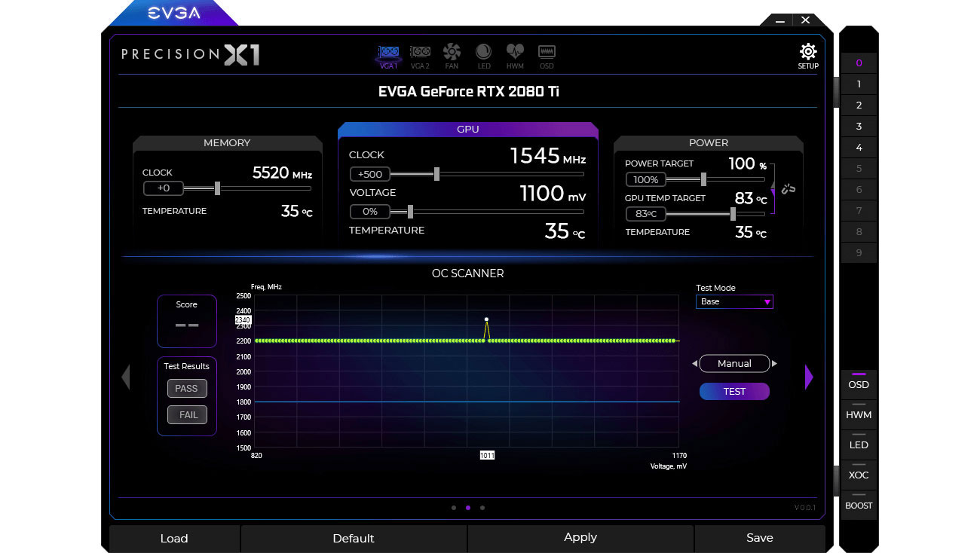
Task: Click the Save button
Action: [760, 538]
